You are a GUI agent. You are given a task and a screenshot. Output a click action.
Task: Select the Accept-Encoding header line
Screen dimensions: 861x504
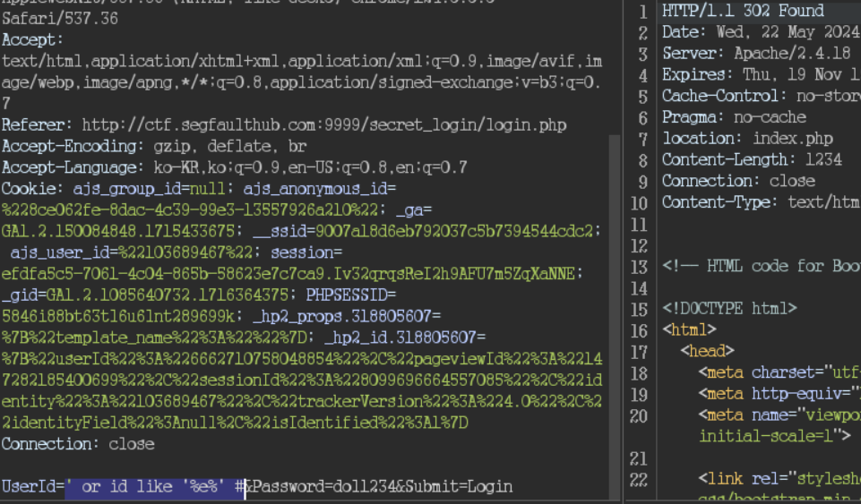pyautogui.click(x=154, y=147)
